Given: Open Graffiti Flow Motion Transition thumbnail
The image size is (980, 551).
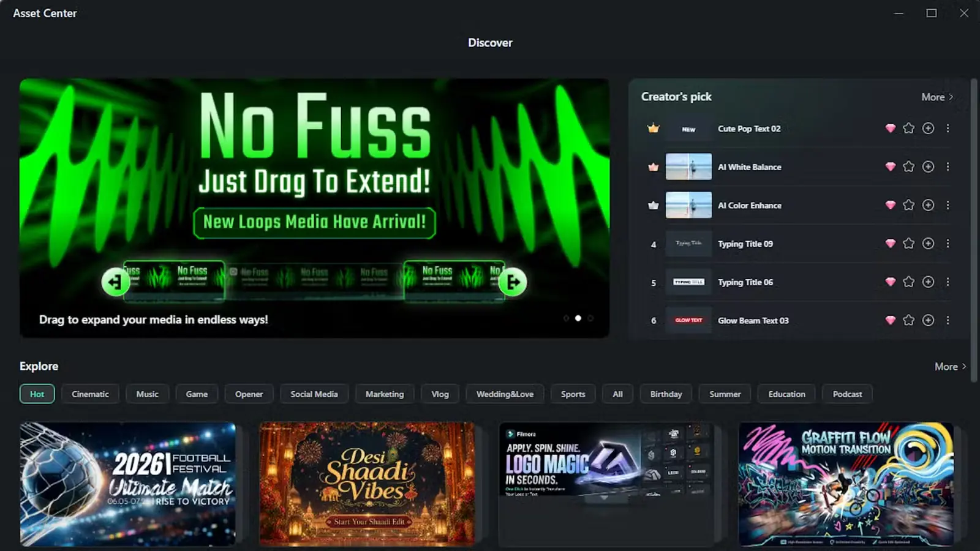Looking at the screenshot, I should (846, 484).
